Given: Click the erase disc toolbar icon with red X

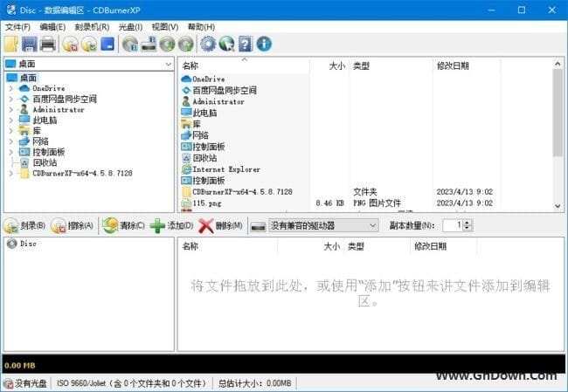Looking at the screenshot, I should point(70,44).
